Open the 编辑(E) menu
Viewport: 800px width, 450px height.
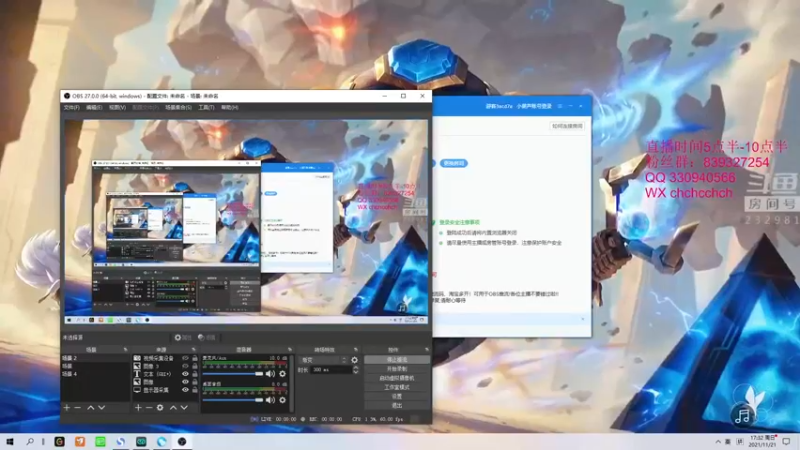click(x=94, y=108)
